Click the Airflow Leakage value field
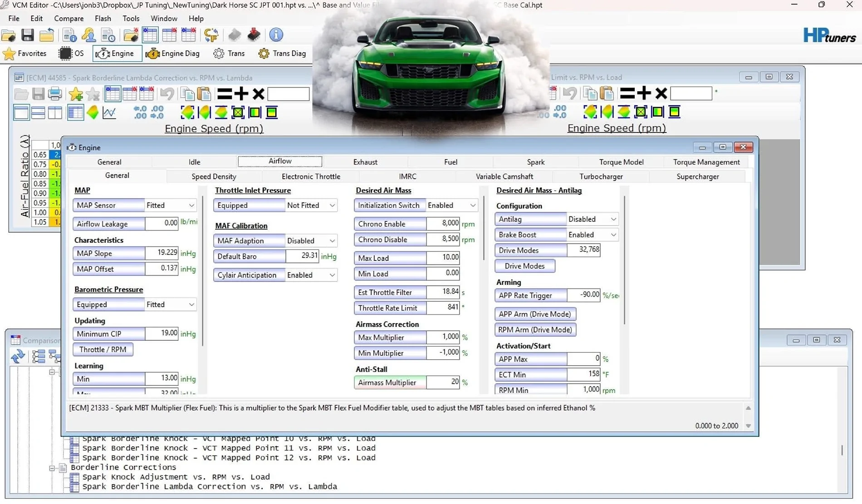862x504 pixels. (x=162, y=224)
